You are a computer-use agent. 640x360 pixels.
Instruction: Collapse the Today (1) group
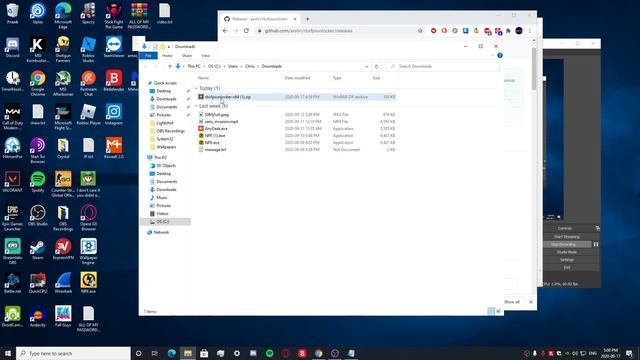(196, 88)
